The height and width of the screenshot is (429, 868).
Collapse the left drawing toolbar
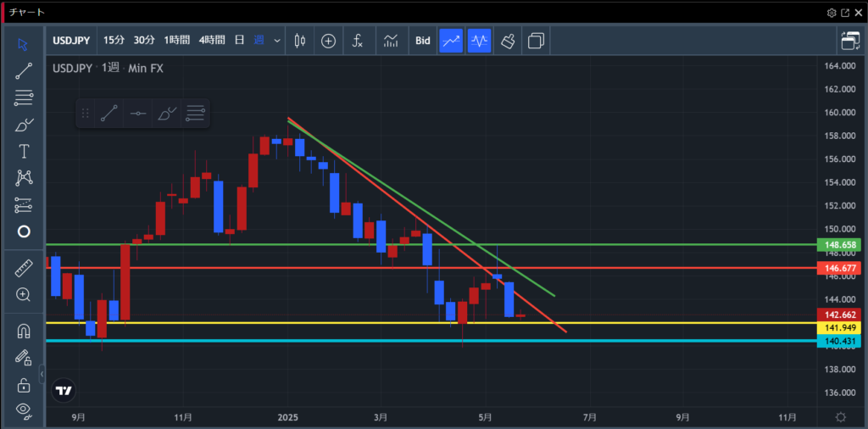point(42,374)
